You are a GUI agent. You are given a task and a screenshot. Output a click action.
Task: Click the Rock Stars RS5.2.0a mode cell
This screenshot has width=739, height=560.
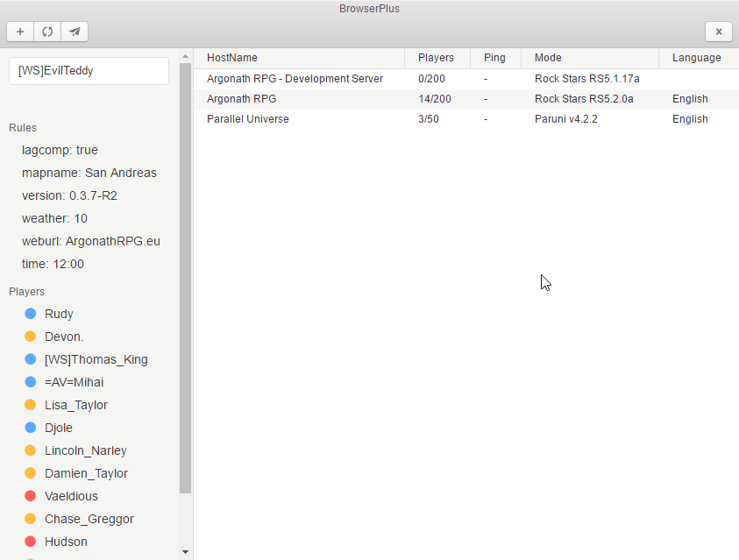click(584, 99)
